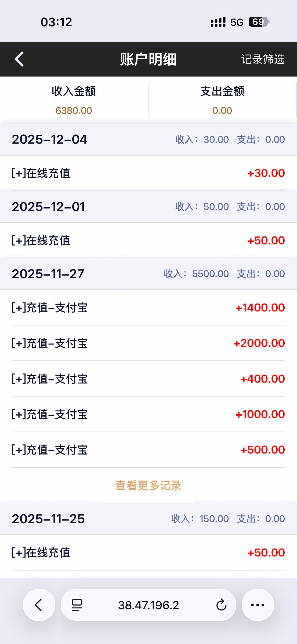Tap the +400.00 支付宝 recharge row
The height and width of the screenshot is (644, 297).
[148, 379]
